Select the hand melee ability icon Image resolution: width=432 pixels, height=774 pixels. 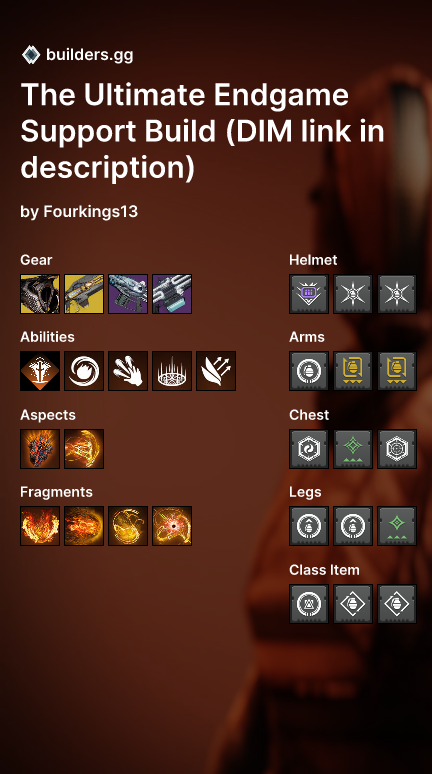pyautogui.click(x=128, y=371)
